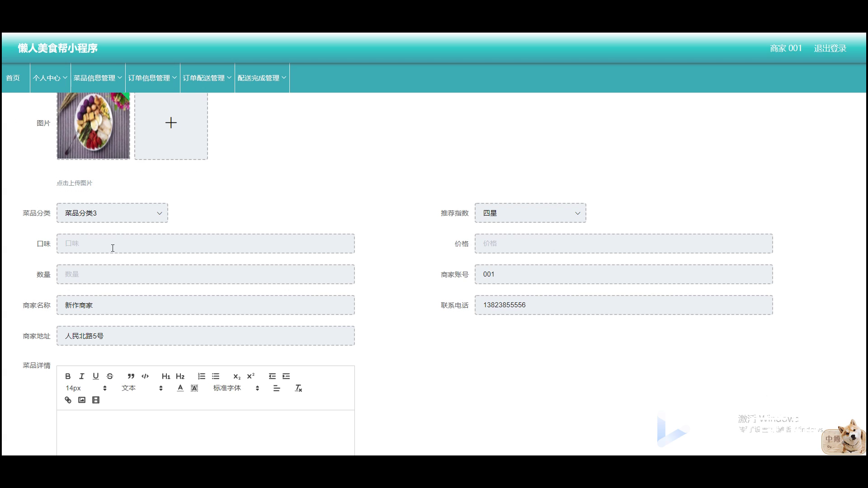Apply Heading 1 style

166,376
